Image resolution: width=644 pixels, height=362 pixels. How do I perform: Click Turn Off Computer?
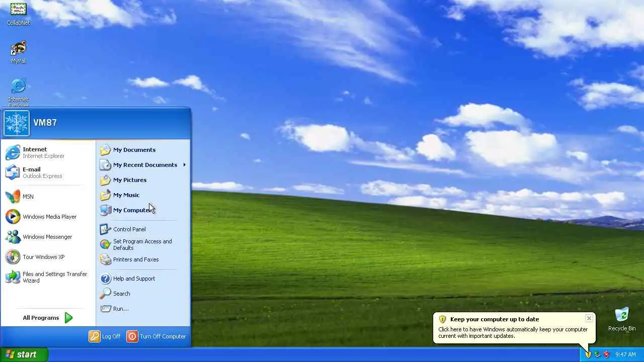(156, 336)
